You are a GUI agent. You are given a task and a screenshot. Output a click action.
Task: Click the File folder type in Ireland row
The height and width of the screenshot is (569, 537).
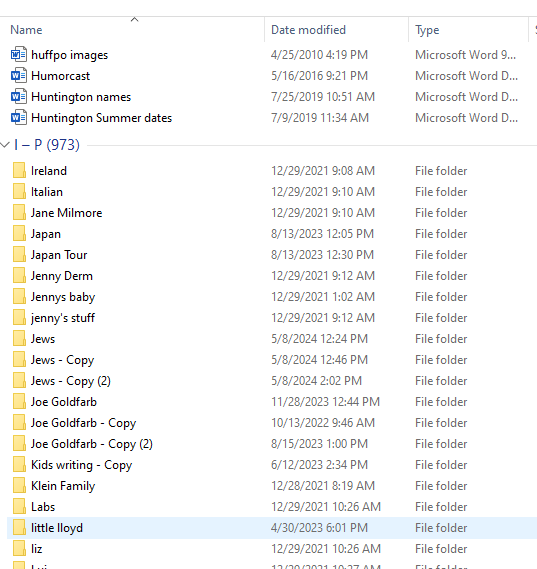click(x=441, y=171)
